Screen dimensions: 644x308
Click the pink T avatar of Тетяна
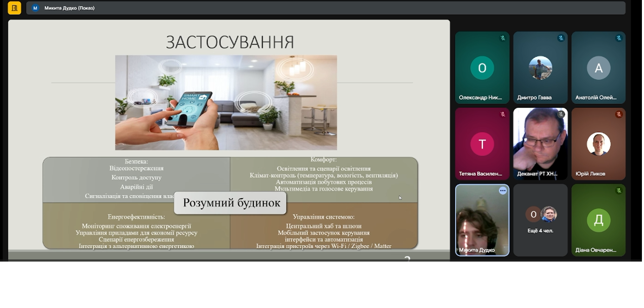(x=482, y=144)
